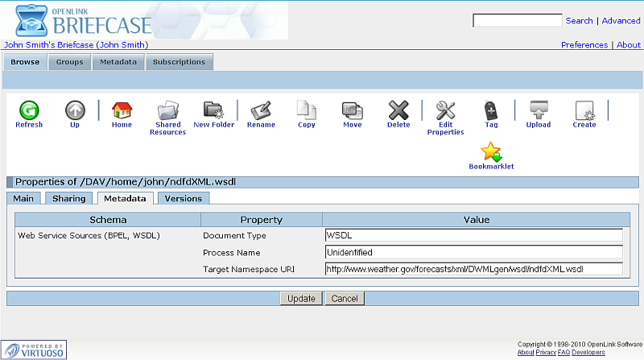Click the Bookmarklet star icon
Screen dimensions: 644x360
[491, 152]
